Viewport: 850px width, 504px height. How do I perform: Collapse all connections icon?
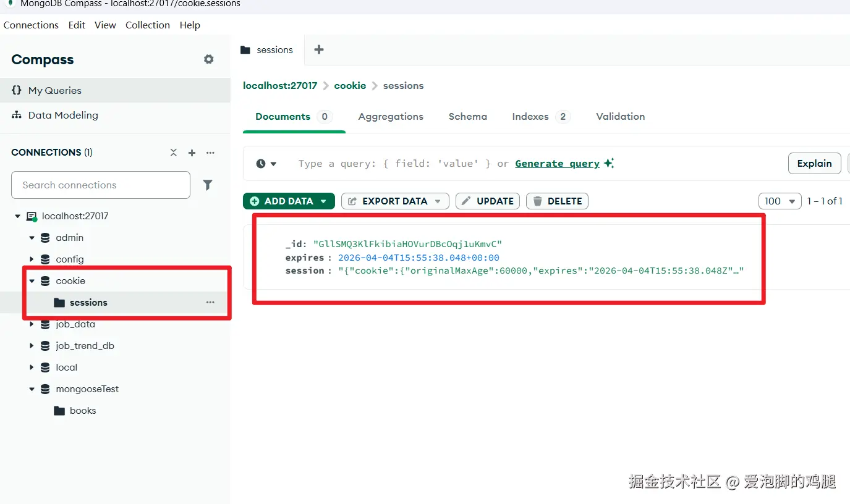[174, 153]
